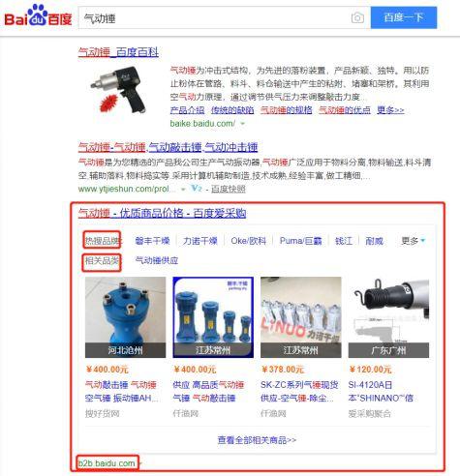Open the 气动锤_百度百科 result link

click(x=118, y=52)
